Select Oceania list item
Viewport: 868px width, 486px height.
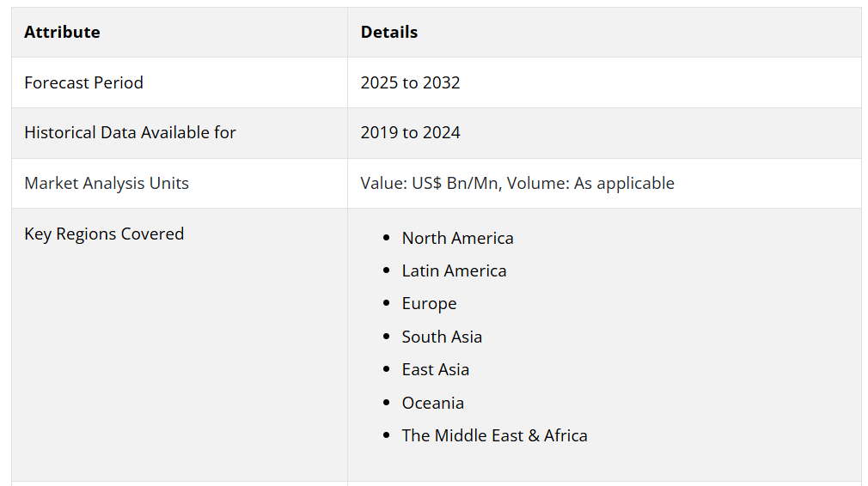pos(432,404)
